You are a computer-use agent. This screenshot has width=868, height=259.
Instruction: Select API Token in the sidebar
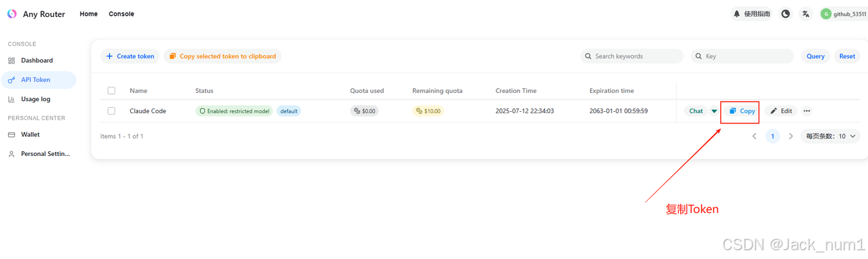(x=38, y=80)
